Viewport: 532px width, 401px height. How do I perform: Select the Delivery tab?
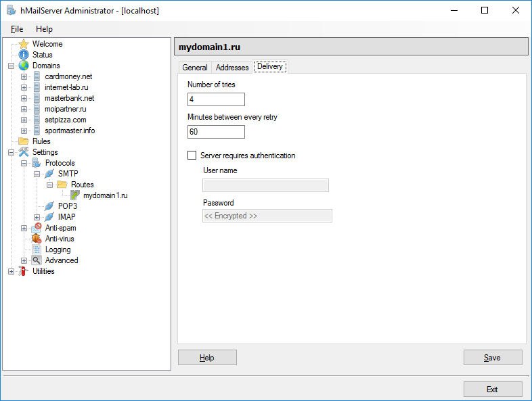point(270,66)
